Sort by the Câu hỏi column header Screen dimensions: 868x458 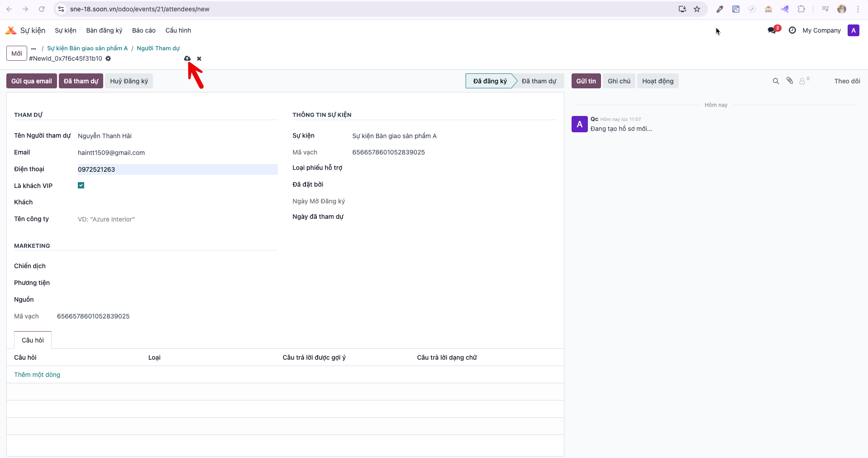coord(25,357)
